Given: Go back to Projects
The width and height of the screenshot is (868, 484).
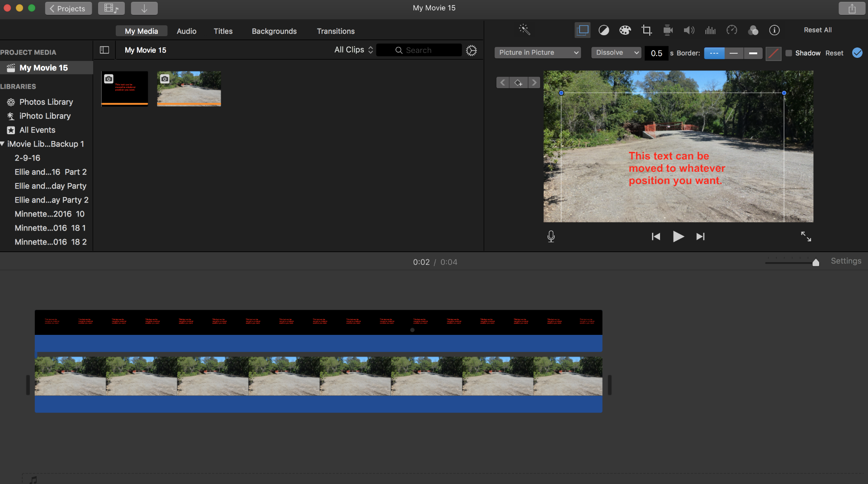Looking at the screenshot, I should click(68, 8).
